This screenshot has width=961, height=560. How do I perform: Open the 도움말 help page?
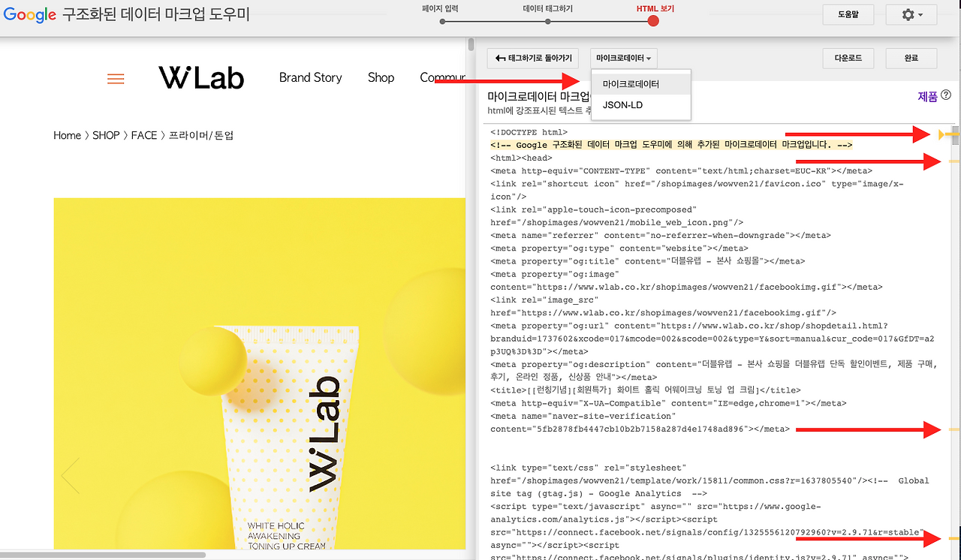tap(848, 14)
